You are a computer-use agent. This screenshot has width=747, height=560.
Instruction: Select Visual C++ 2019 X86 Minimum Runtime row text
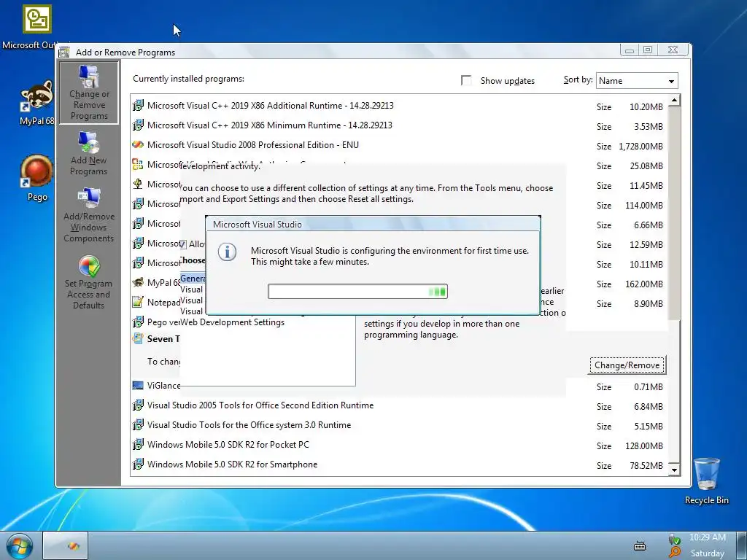(x=270, y=125)
